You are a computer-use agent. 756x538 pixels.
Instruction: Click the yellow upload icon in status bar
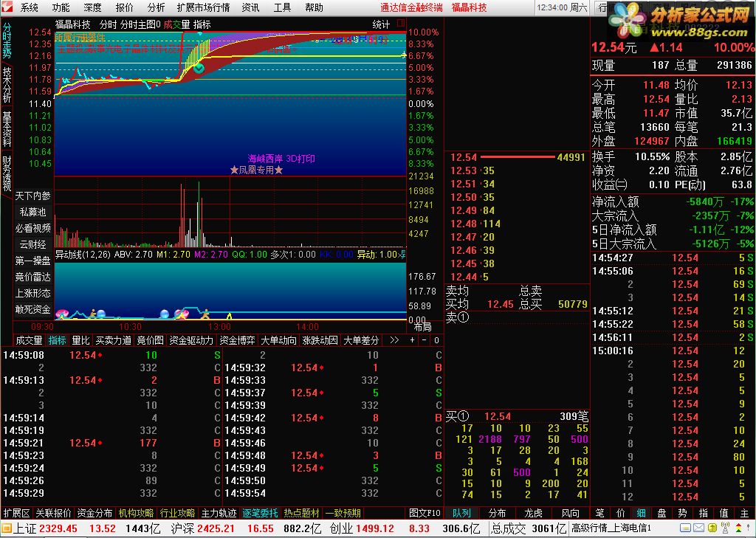(x=712, y=528)
